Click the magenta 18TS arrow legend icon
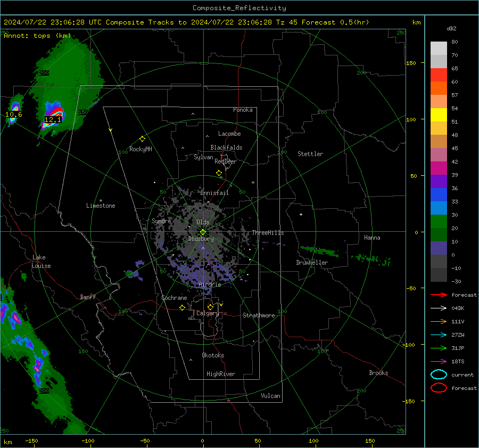Screen dimensions: 479x448 tap(439, 362)
